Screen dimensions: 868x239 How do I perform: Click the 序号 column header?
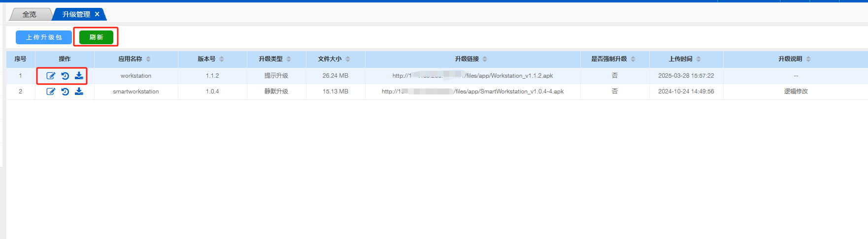click(x=20, y=59)
